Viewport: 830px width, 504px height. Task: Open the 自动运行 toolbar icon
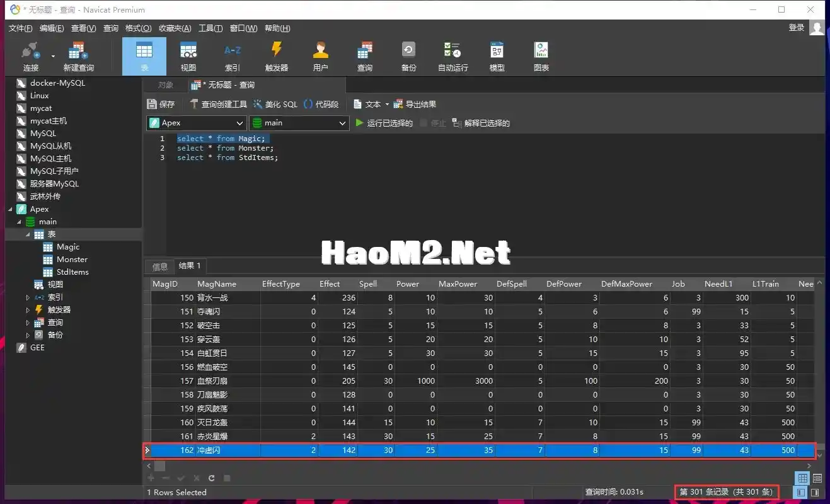[x=453, y=57]
